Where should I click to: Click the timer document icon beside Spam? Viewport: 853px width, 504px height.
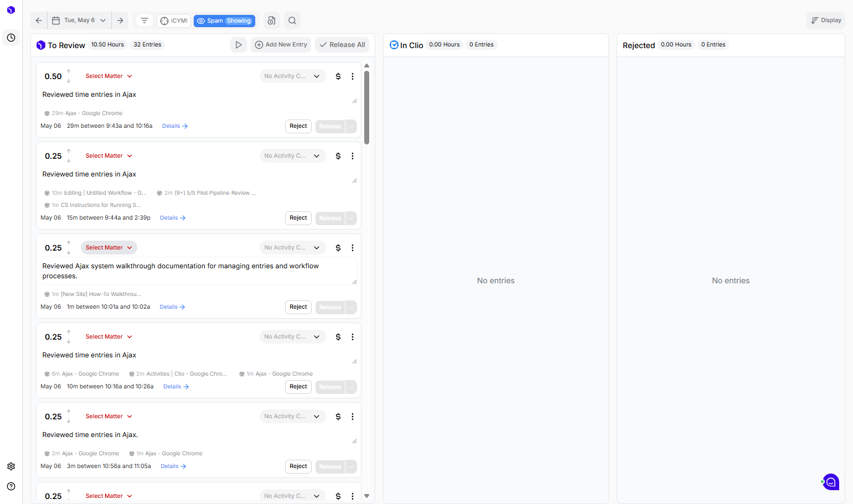(x=271, y=20)
